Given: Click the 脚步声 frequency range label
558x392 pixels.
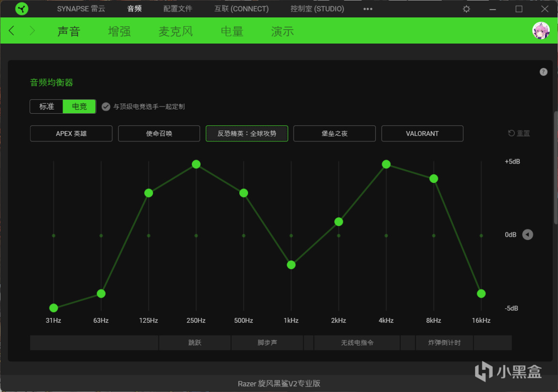Looking at the screenshot, I should pyautogui.click(x=267, y=343).
